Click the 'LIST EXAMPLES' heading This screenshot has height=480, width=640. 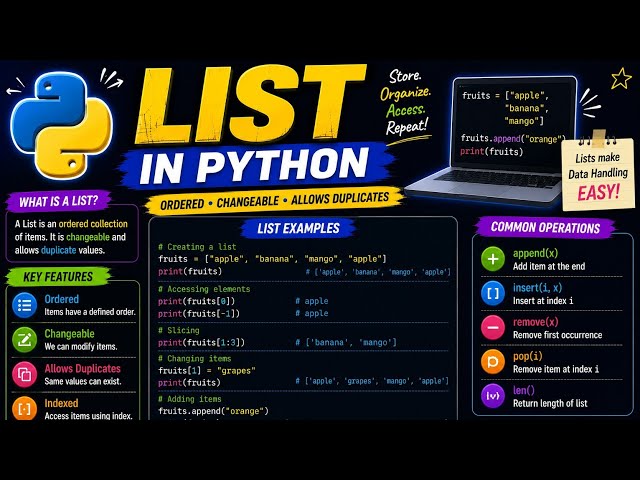pyautogui.click(x=298, y=228)
